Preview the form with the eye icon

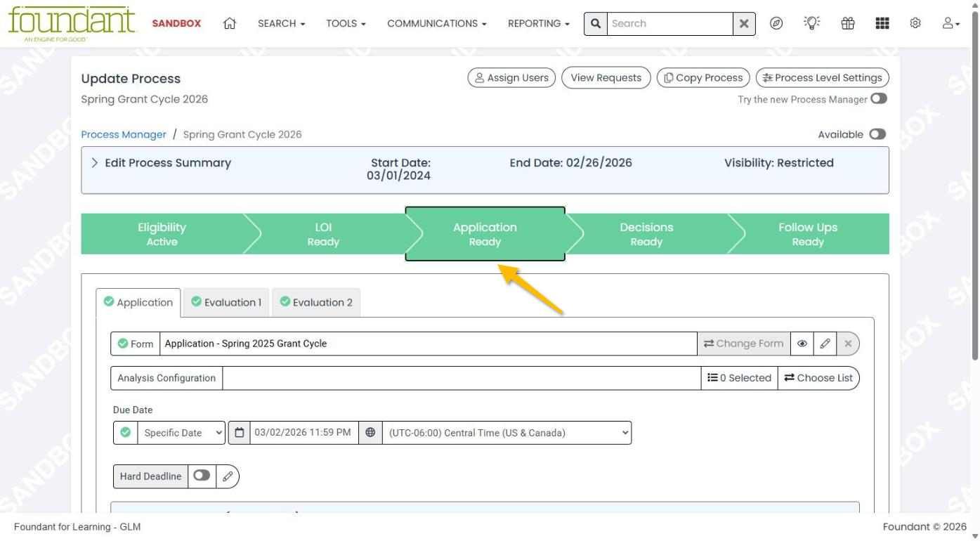click(x=802, y=344)
